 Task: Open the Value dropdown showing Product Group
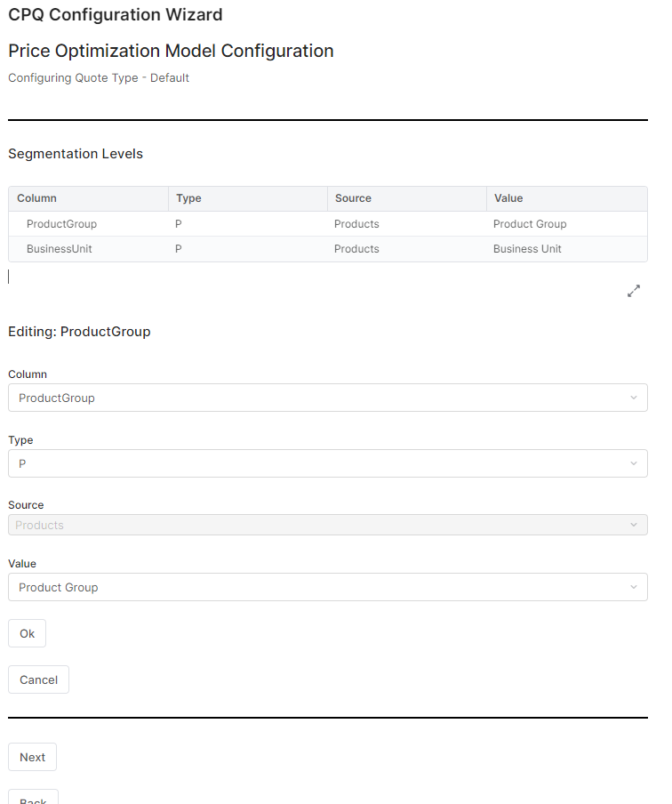[327, 587]
